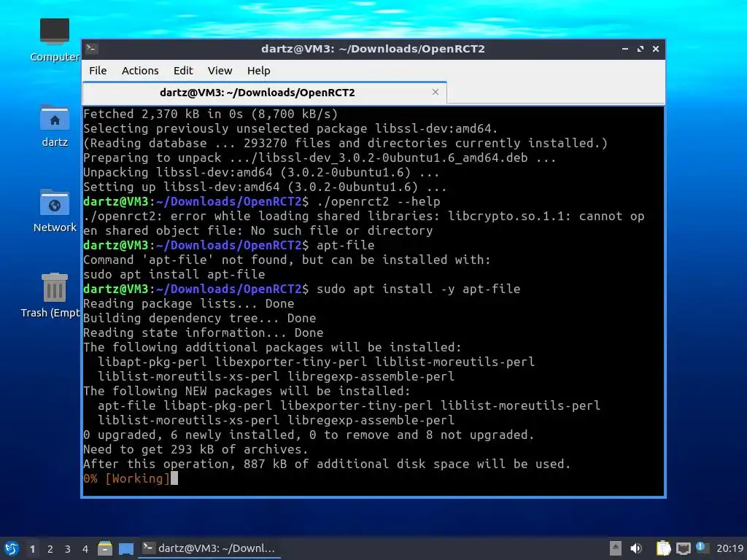Close the terminal window
This screenshot has height=560, width=747.
[656, 49]
